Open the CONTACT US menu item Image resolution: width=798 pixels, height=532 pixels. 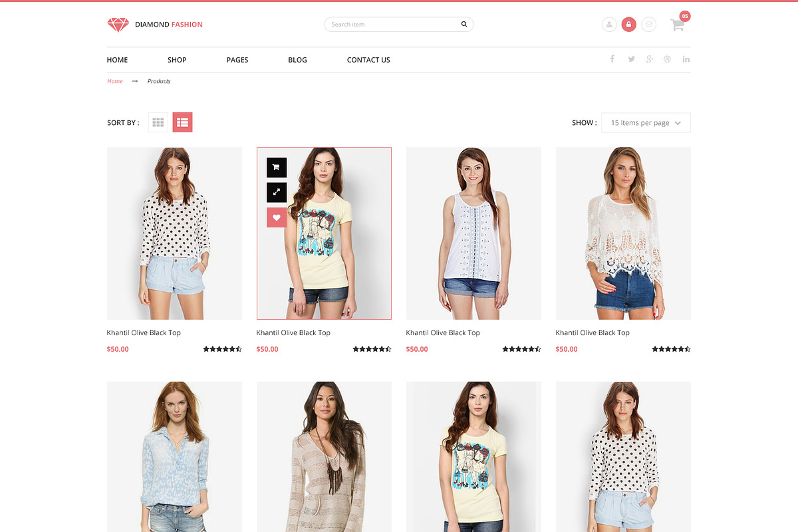click(368, 60)
